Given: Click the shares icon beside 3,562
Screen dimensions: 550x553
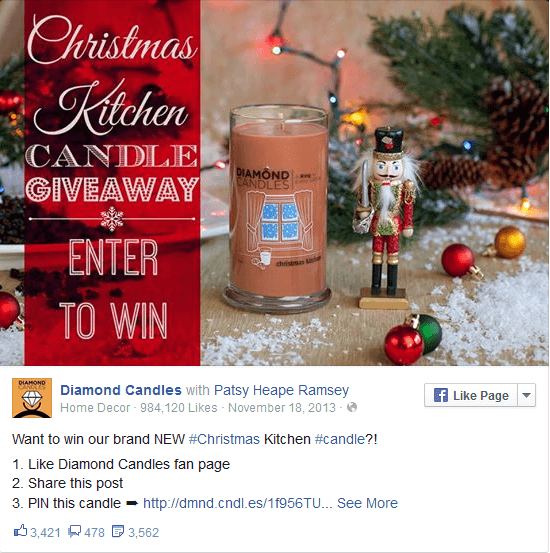Looking at the screenshot, I should pos(118,531).
